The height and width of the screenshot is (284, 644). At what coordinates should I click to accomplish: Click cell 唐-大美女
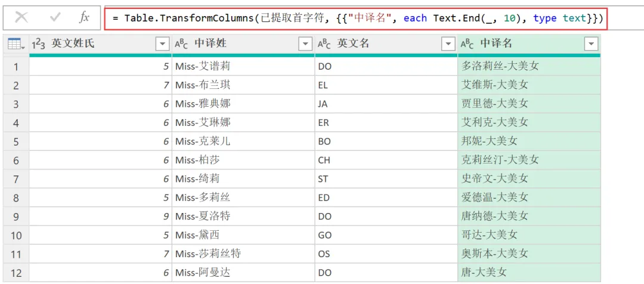(x=529, y=273)
